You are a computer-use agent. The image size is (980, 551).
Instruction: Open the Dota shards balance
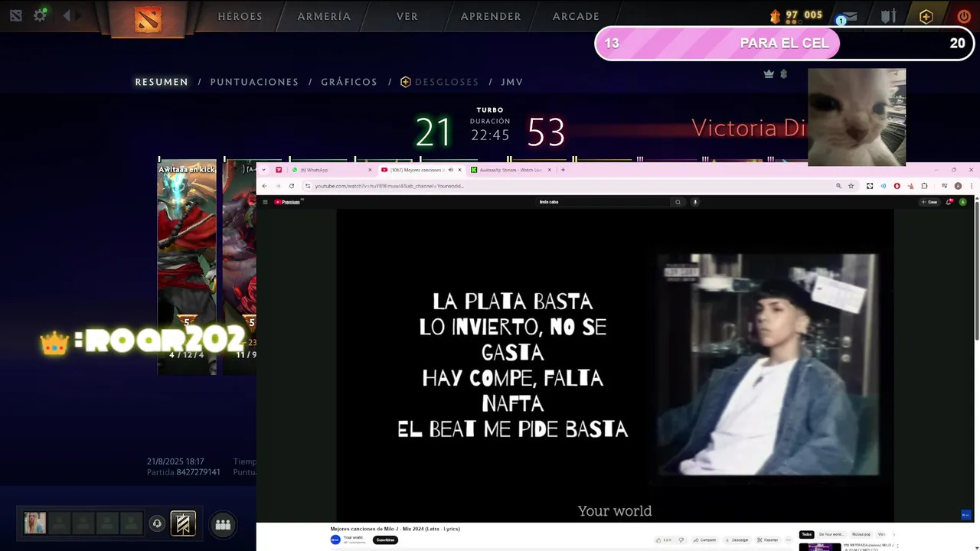pyautogui.click(x=796, y=15)
